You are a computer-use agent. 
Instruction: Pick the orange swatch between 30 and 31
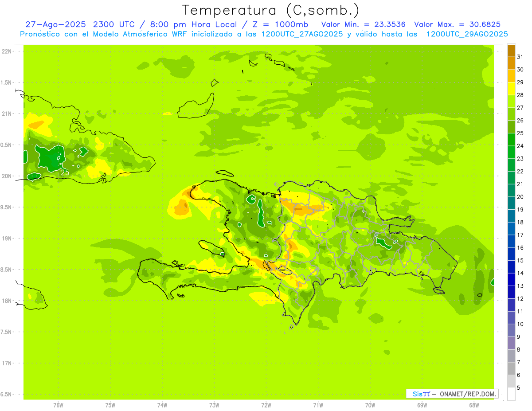511,63
